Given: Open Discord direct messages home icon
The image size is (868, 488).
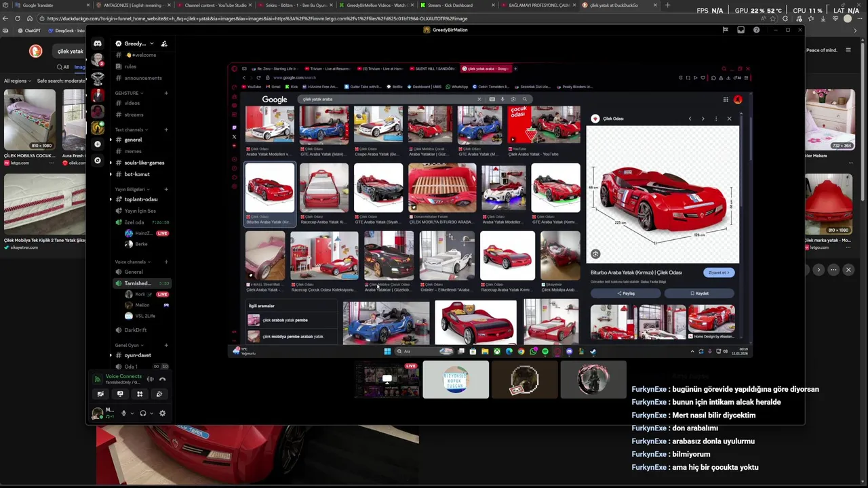Looking at the screenshot, I should click(98, 43).
